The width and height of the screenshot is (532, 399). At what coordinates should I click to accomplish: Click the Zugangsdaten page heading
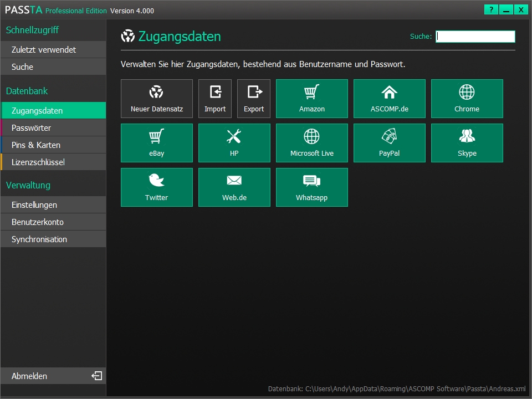pos(180,37)
